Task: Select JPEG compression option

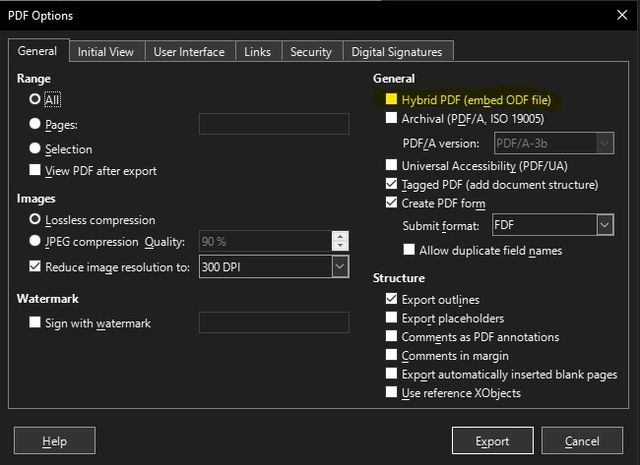Action: [36, 241]
